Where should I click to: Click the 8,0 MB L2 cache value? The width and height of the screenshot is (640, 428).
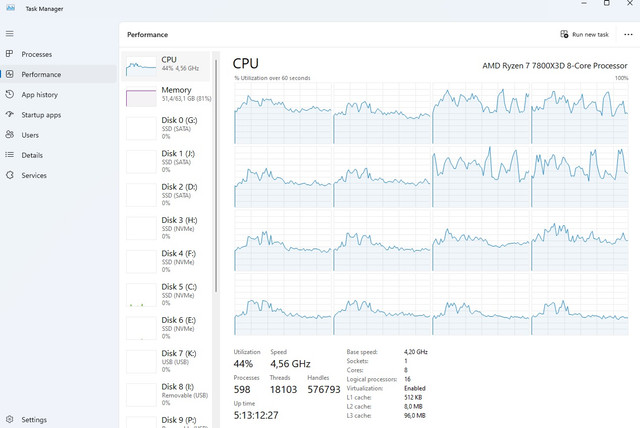click(x=413, y=406)
